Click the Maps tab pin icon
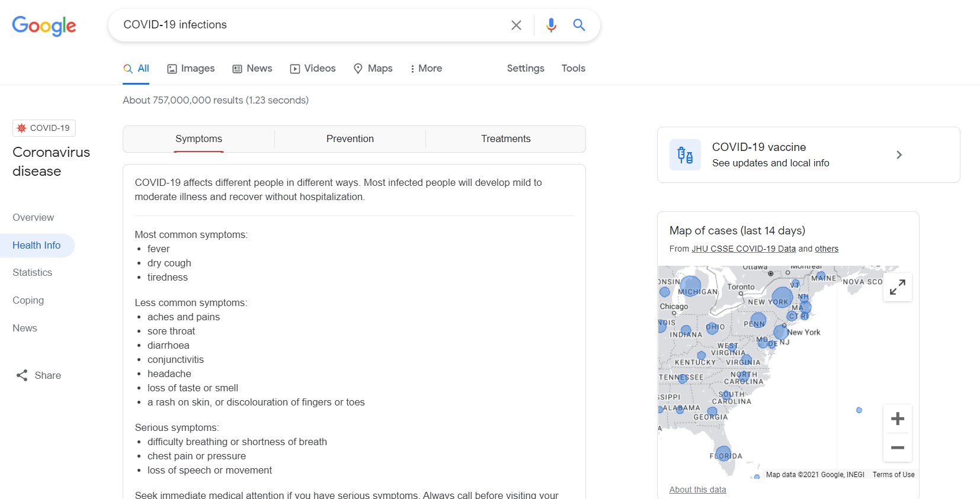Image resolution: width=980 pixels, height=499 pixels. (x=358, y=69)
